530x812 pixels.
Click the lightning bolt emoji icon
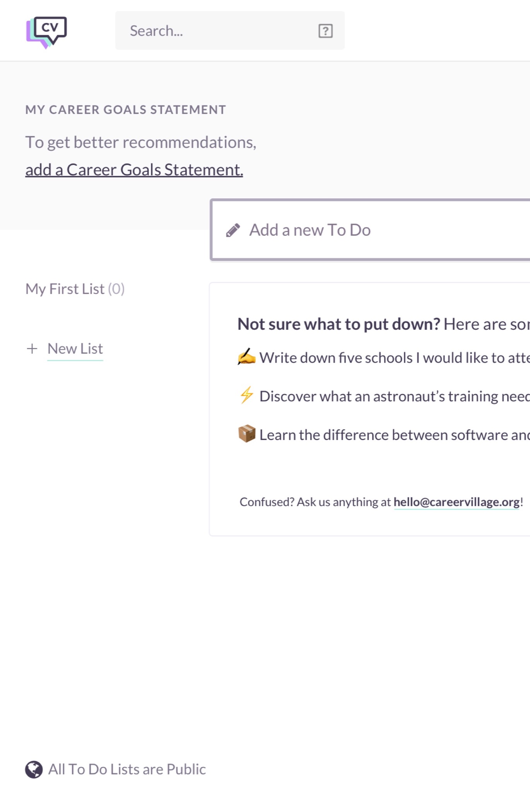(x=246, y=396)
